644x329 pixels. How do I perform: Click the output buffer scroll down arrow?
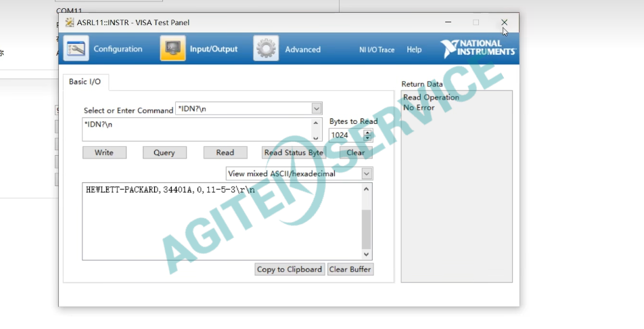pos(367,255)
